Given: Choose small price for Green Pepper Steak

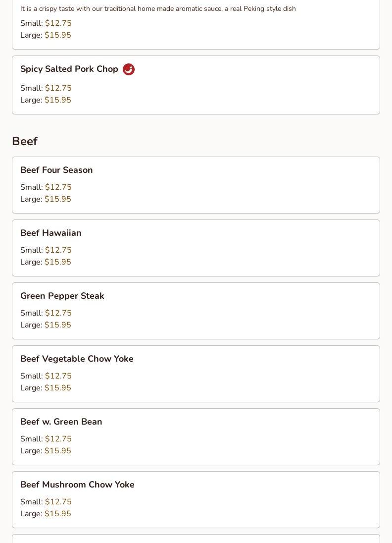Looking at the screenshot, I should pos(58,313).
